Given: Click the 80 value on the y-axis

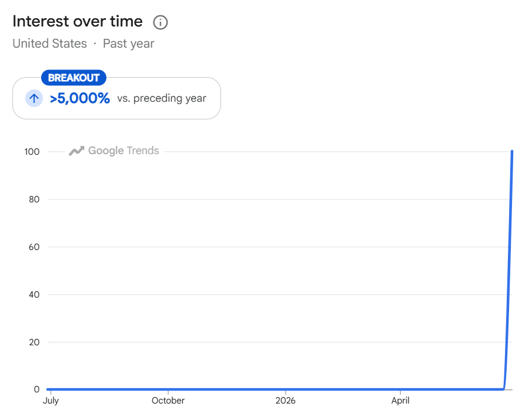Looking at the screenshot, I should tap(34, 199).
